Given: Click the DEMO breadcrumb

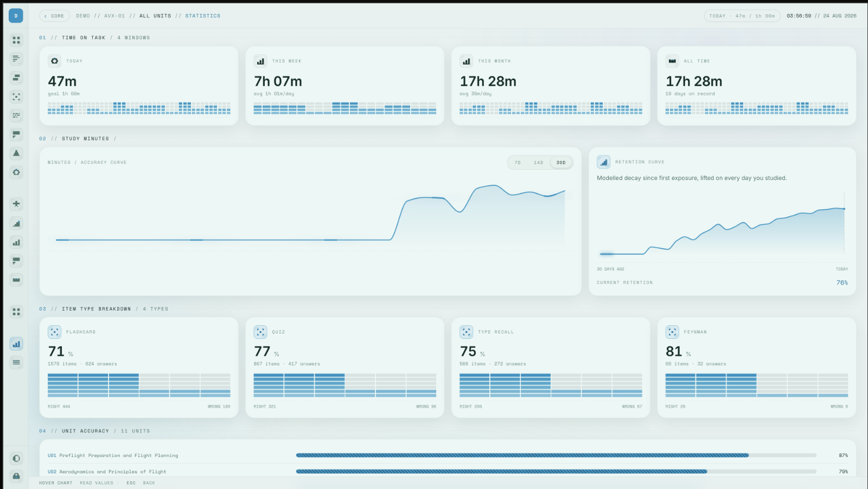Looking at the screenshot, I should tap(83, 16).
